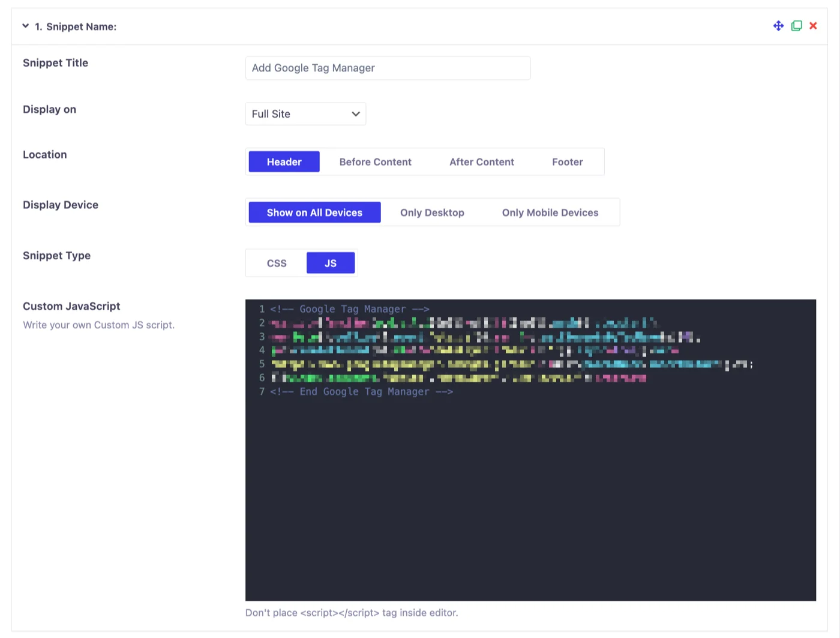The image size is (840, 638).
Task: Select After Content as the location
Action: (x=481, y=161)
